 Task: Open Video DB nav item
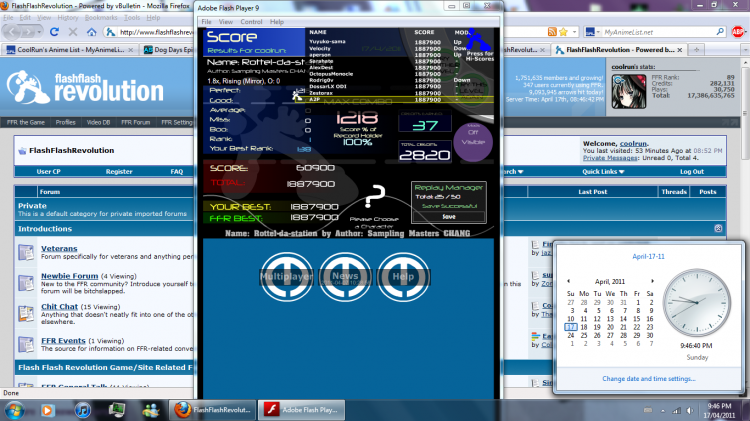coord(98,122)
